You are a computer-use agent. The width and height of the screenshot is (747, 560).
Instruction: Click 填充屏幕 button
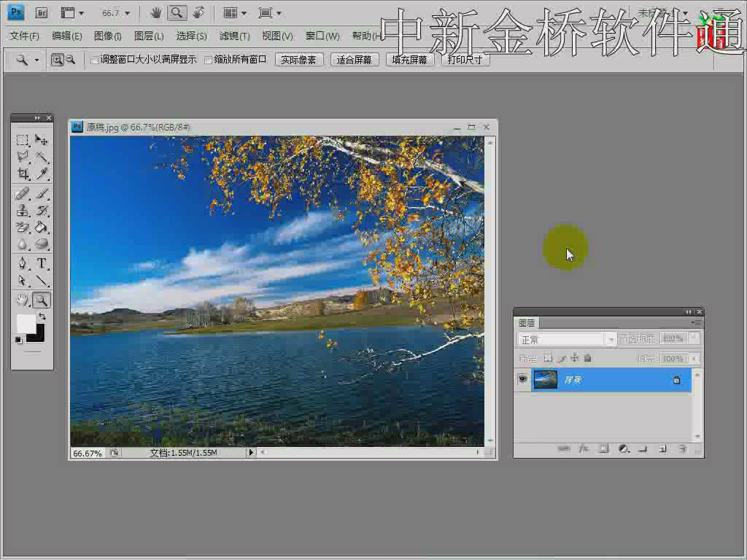coord(409,60)
